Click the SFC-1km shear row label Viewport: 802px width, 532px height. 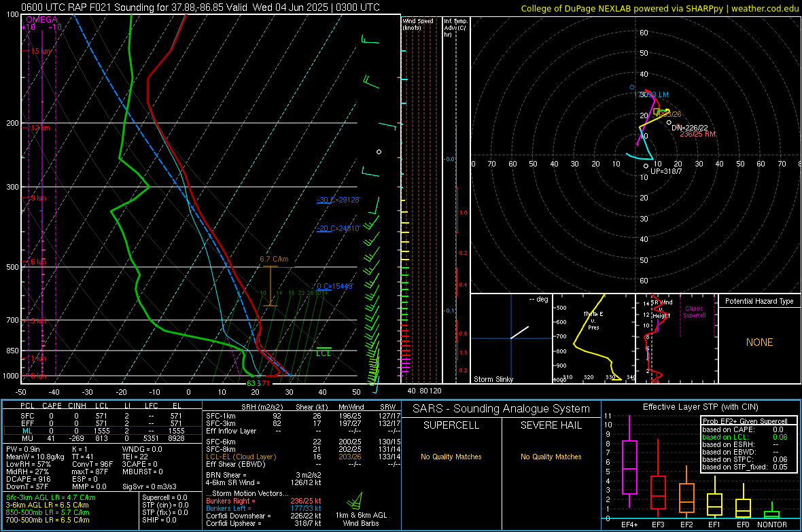tap(220, 416)
